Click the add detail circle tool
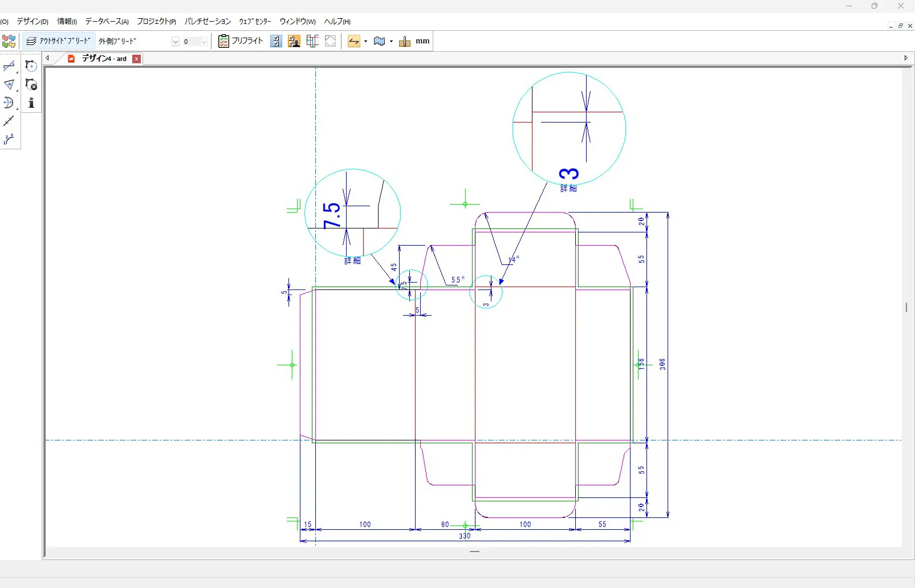 (31, 67)
